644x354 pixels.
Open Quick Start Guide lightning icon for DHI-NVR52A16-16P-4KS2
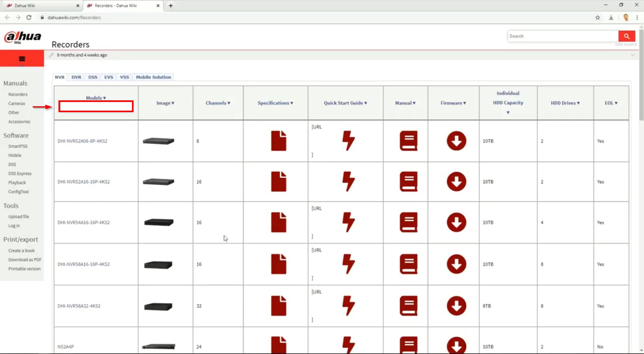(348, 182)
